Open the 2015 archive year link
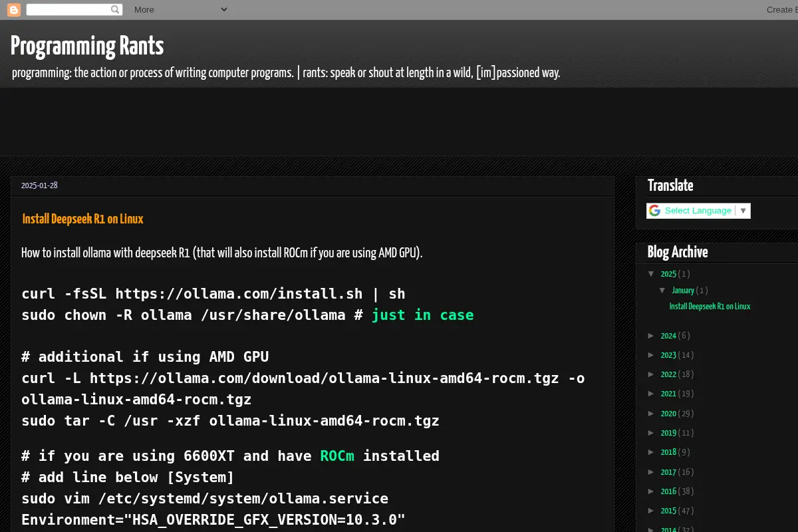798x532 pixels. [x=668, y=511]
